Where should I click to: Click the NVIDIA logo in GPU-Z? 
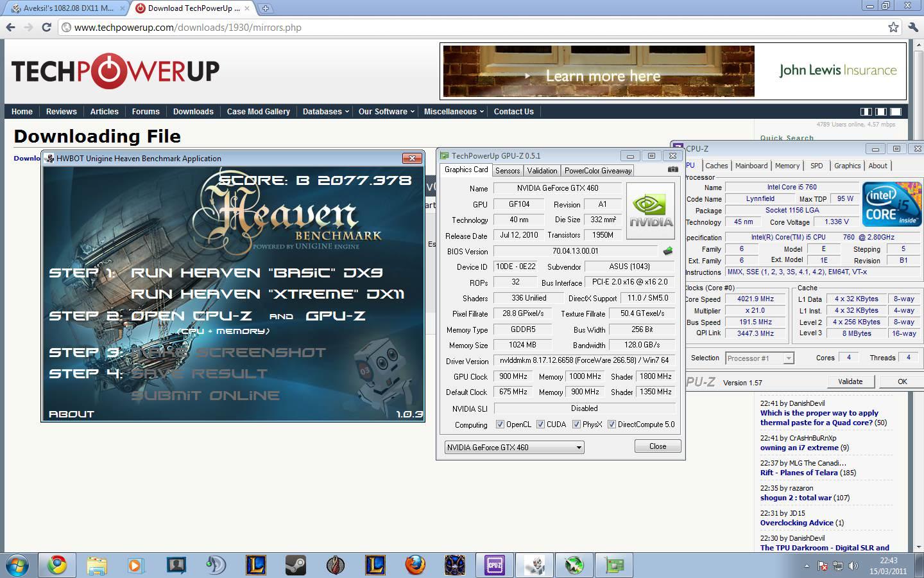click(x=651, y=211)
